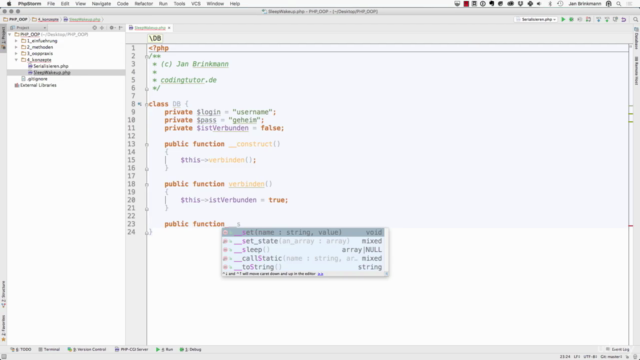
Task: Open the Database side tool window
Action: [636, 39]
